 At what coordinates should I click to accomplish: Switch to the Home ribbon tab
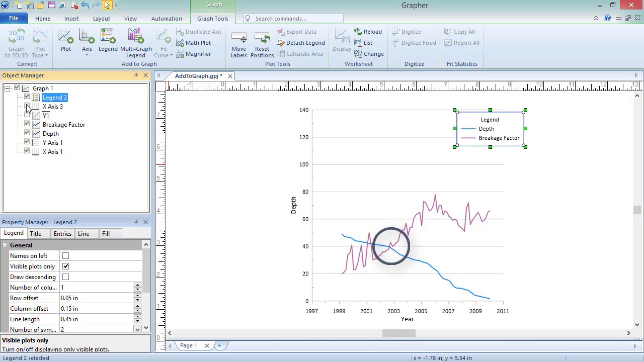43,19
